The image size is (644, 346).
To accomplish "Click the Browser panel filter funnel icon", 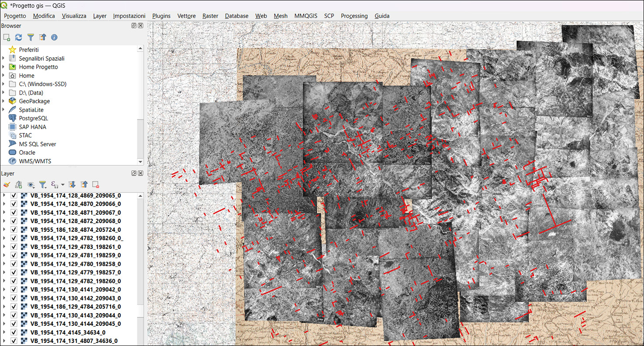I will [30, 38].
